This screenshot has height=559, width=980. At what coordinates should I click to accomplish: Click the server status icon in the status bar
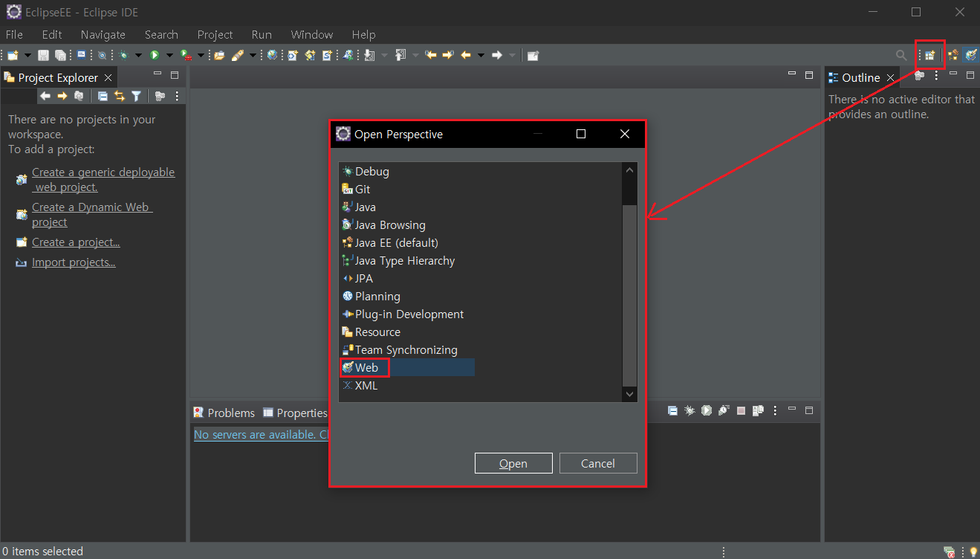tap(950, 552)
